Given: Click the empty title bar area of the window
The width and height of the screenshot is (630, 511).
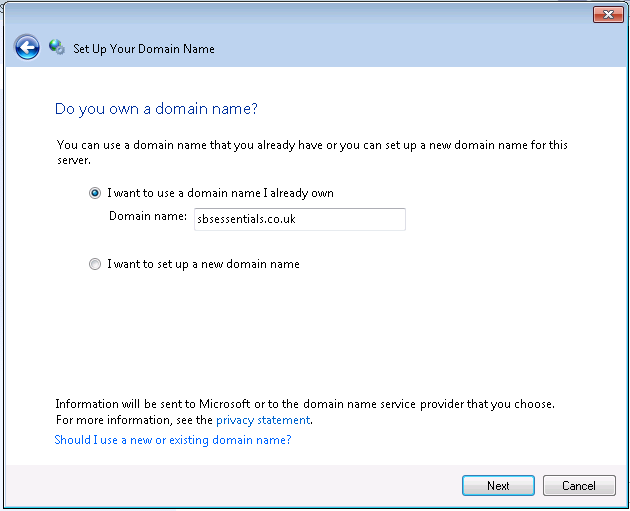Looking at the screenshot, I should [300, 14].
